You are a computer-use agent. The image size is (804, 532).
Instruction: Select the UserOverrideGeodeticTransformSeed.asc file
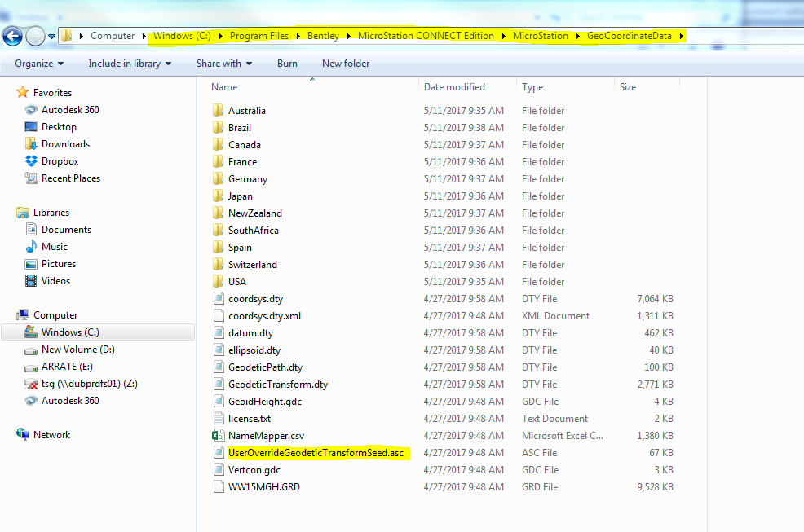308,452
